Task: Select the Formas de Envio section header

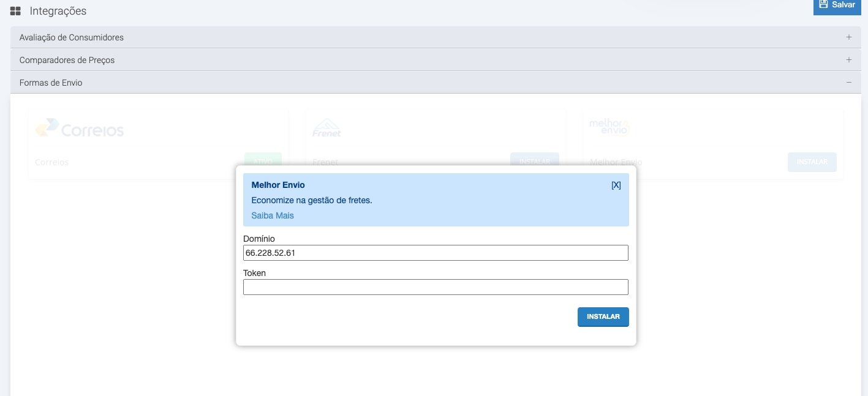Action: tap(51, 83)
